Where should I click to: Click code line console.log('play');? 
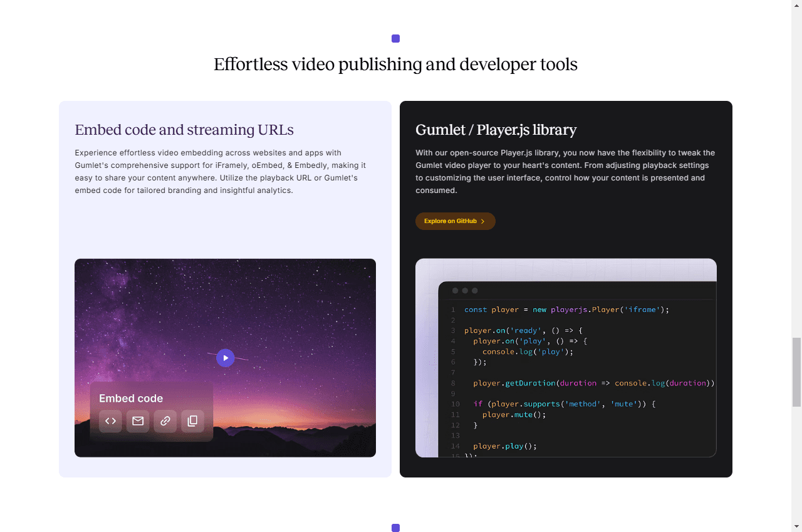pyautogui.click(x=528, y=352)
